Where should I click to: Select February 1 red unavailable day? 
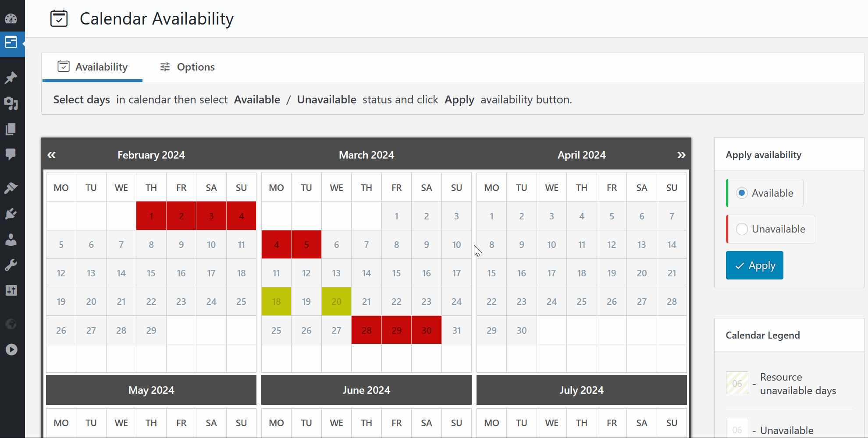151,216
